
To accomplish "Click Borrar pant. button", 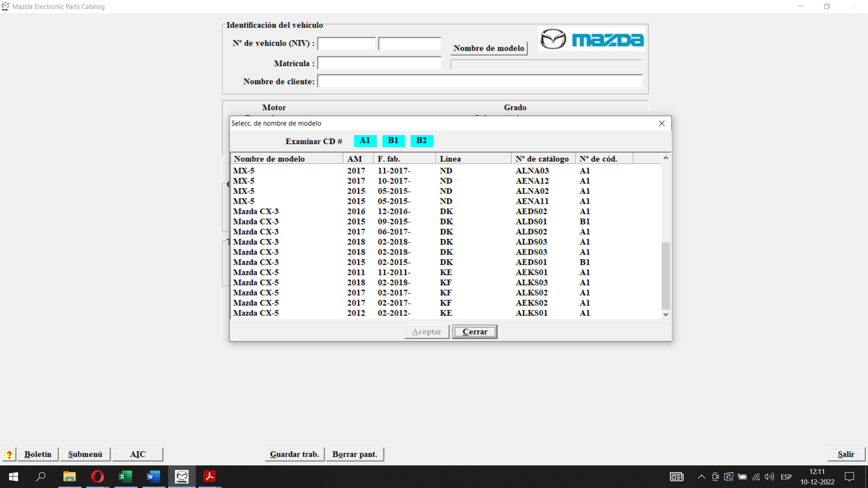I will pos(355,454).
